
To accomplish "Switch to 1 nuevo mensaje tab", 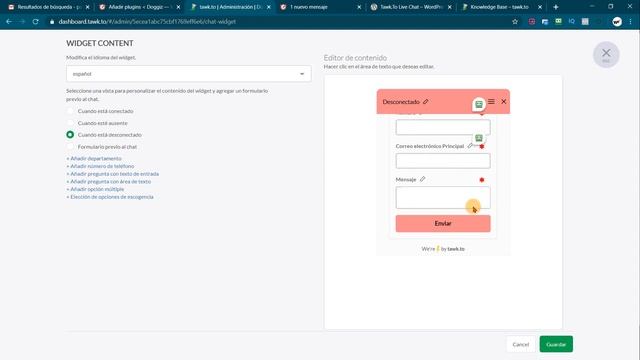I will [320, 7].
